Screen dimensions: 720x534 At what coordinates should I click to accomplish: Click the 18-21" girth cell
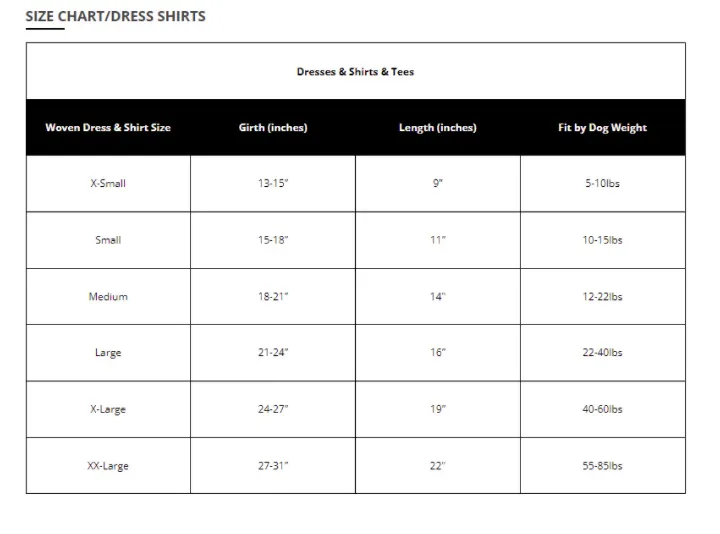click(273, 296)
